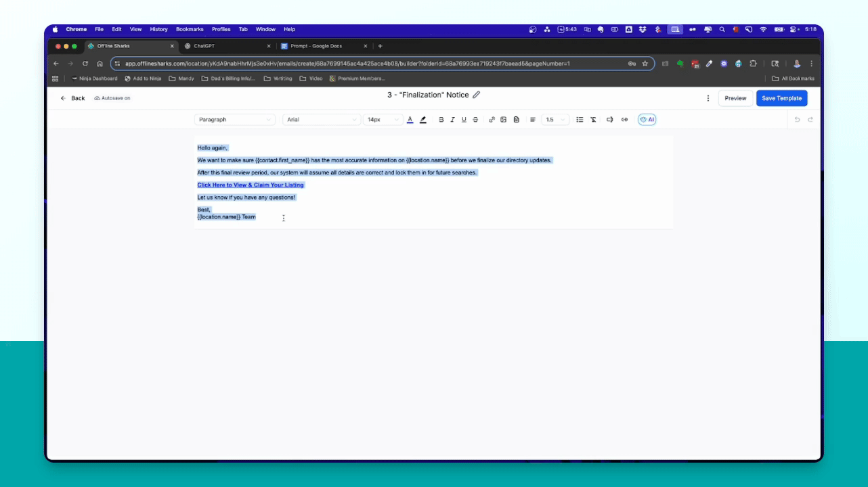Open the Profiles menu

(x=221, y=29)
